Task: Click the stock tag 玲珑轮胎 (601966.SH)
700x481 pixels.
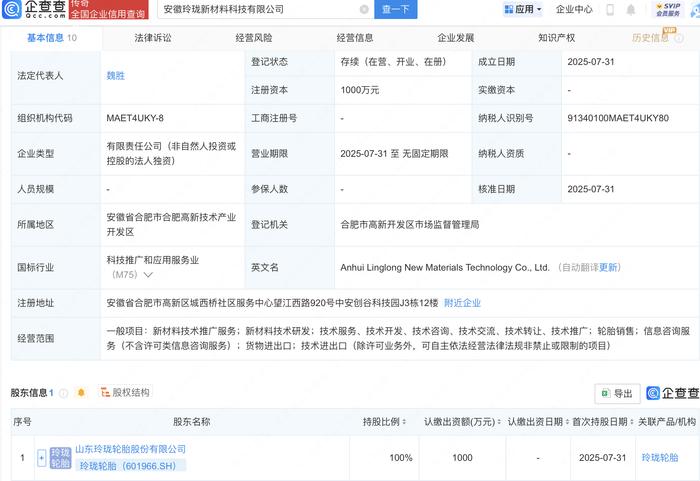Action: pyautogui.click(x=128, y=466)
